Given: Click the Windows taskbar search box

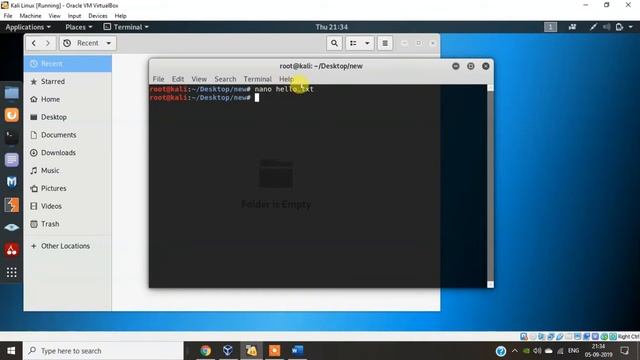Looking at the screenshot, I should pyautogui.click(x=103, y=351).
